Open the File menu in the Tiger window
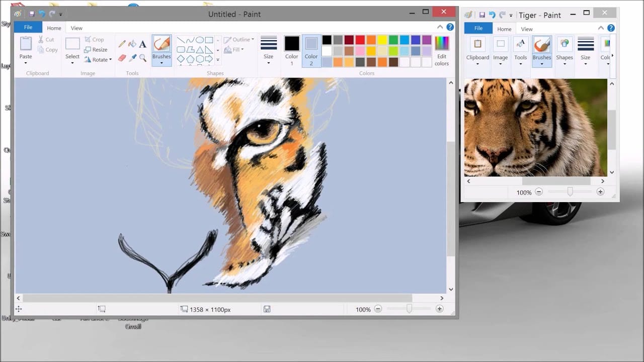 pyautogui.click(x=477, y=28)
